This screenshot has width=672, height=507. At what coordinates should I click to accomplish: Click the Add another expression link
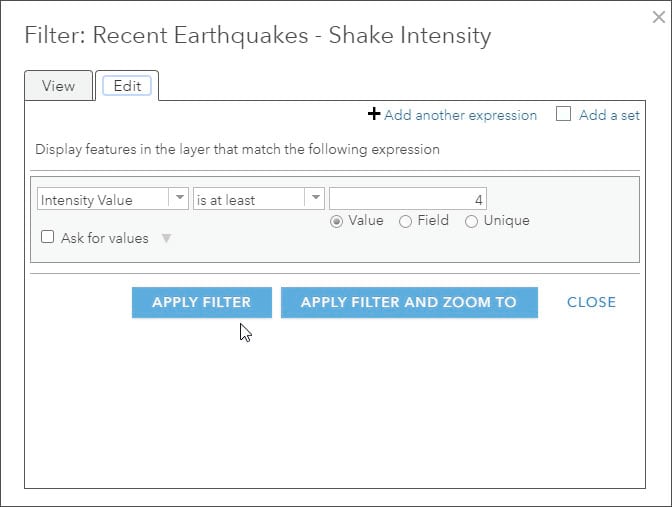[460, 115]
